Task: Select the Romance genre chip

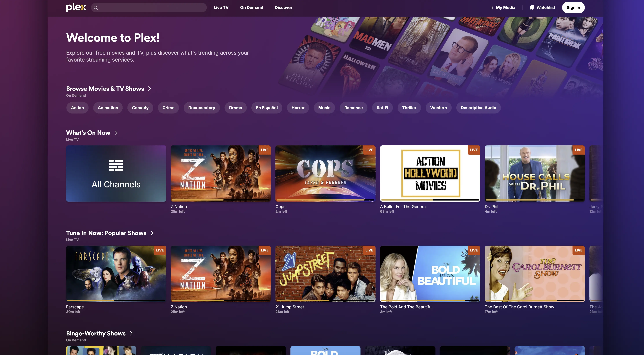Action: [353, 108]
